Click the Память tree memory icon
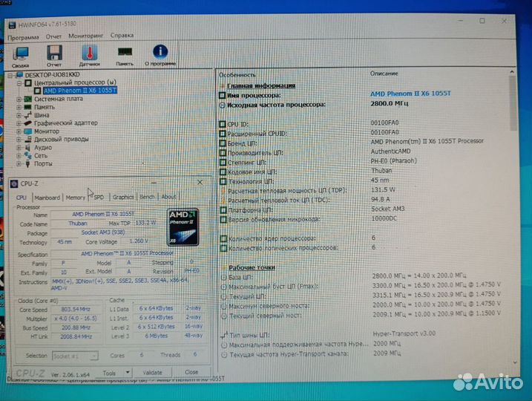This screenshot has width=532, height=401. tap(27, 107)
